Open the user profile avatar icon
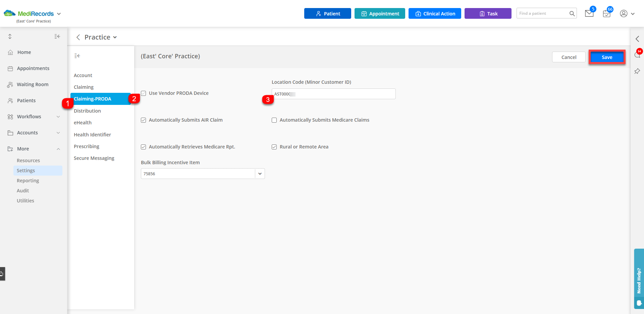The width and height of the screenshot is (644, 314). tap(624, 13)
